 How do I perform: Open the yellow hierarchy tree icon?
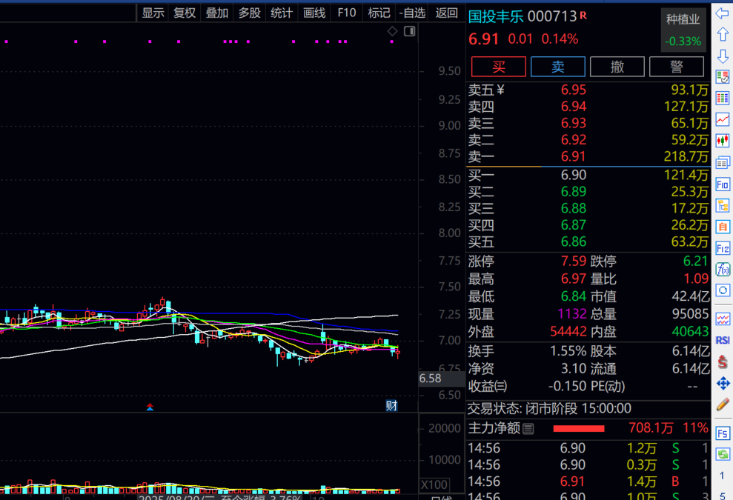pyautogui.click(x=722, y=206)
